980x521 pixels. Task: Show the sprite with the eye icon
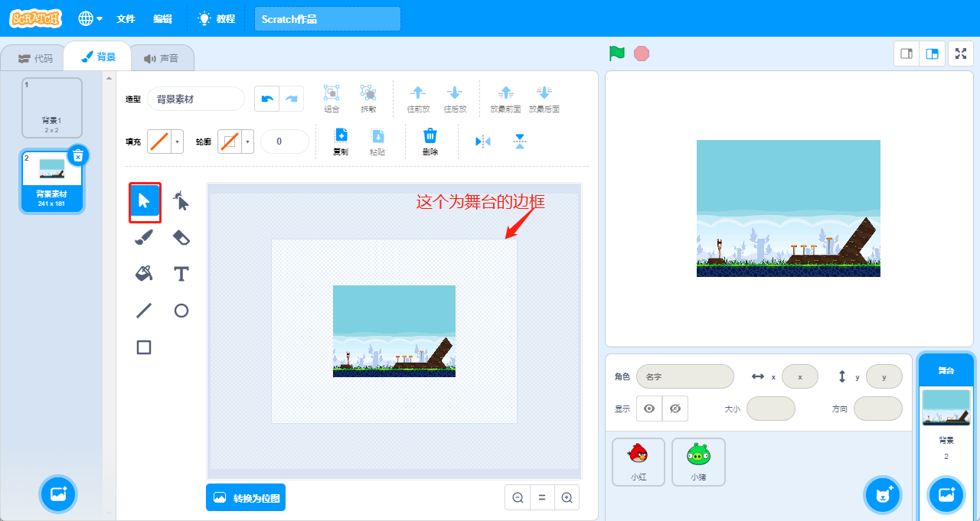649,409
